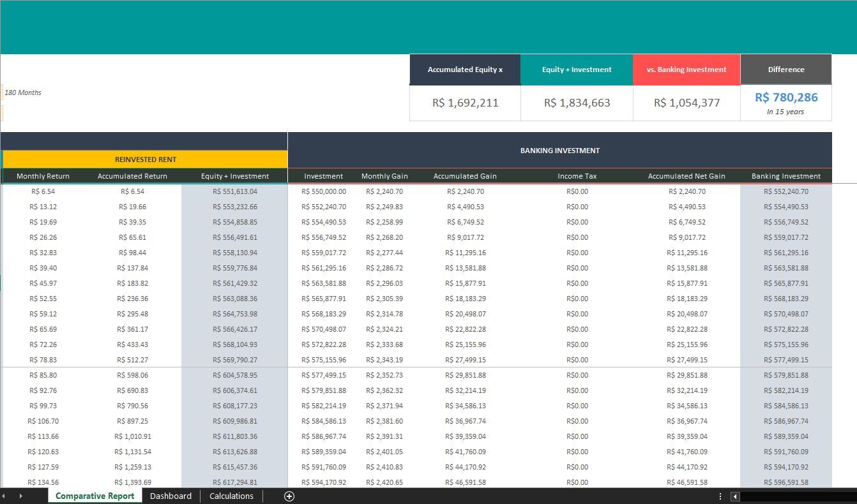Image resolution: width=857 pixels, height=504 pixels.
Task: Select the R$ 564,753.98 cell
Action: [x=235, y=314]
